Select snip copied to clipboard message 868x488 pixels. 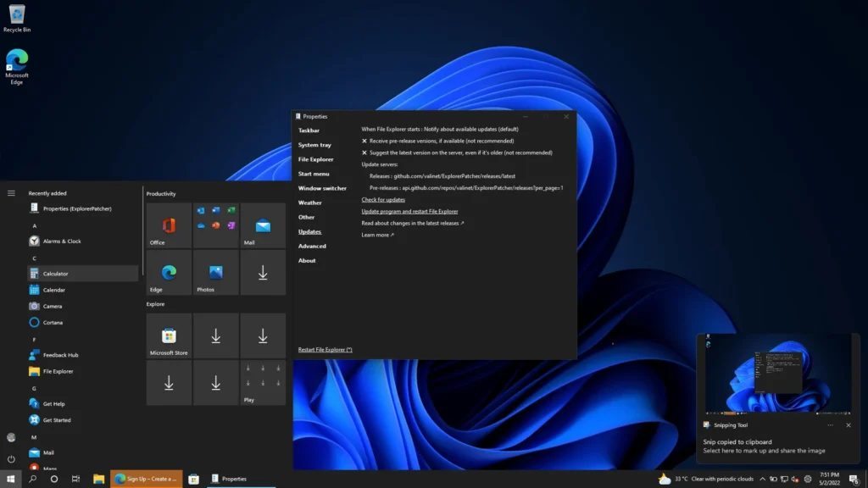(x=737, y=442)
